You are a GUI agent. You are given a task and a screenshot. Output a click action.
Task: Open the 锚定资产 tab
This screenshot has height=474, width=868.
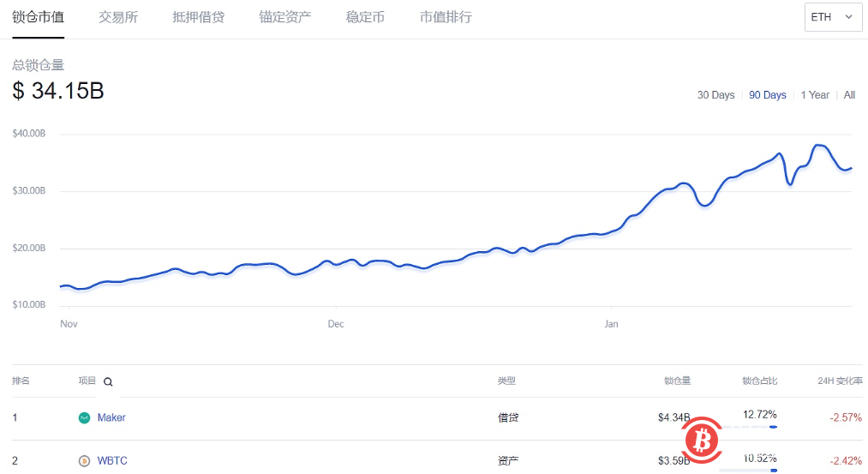coord(285,17)
